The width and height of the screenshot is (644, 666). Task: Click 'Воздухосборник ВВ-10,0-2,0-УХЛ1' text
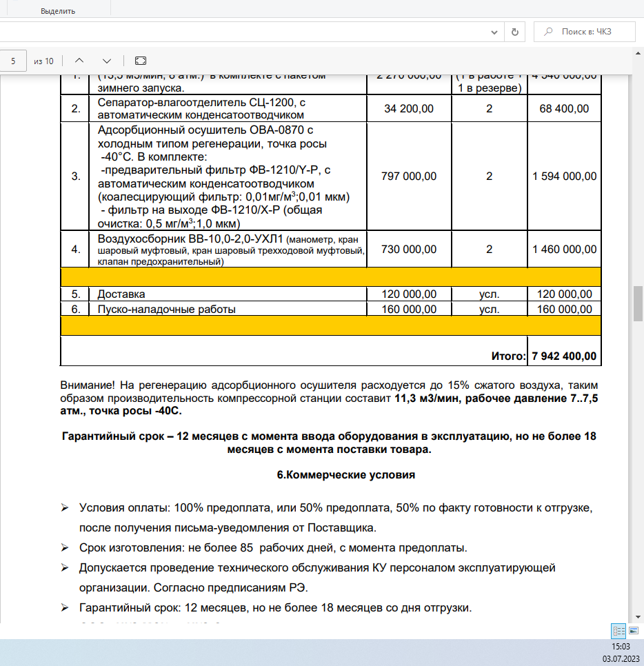[190, 239]
